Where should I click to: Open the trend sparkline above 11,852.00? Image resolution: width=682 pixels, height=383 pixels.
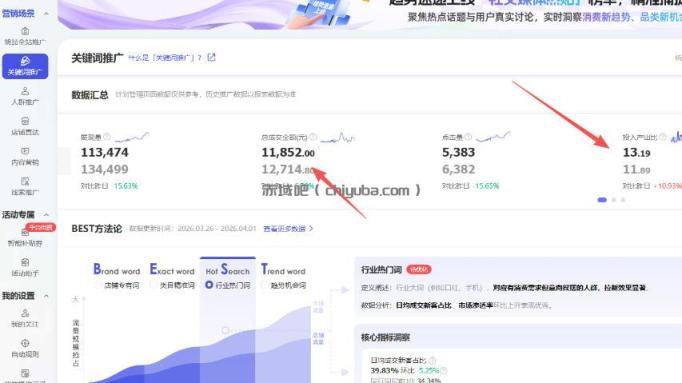click(338, 137)
